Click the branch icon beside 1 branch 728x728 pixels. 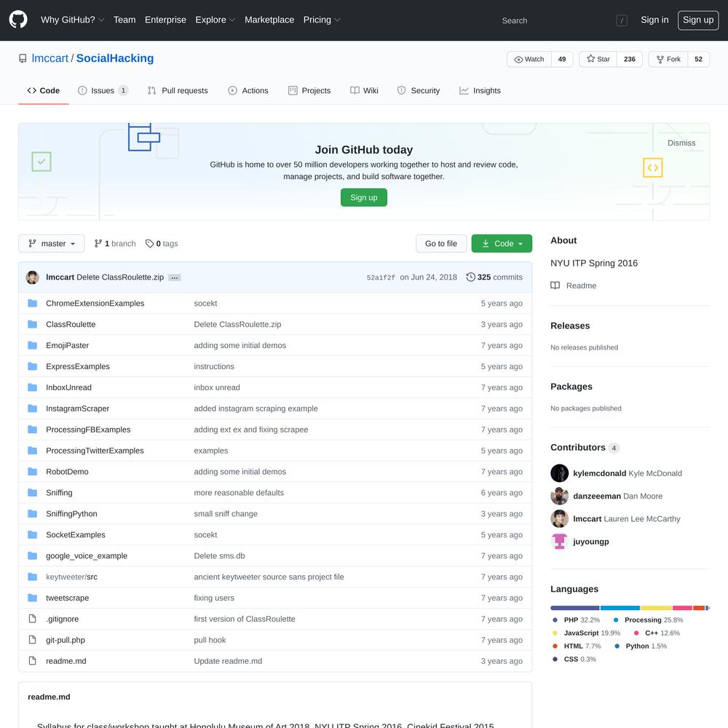98,244
